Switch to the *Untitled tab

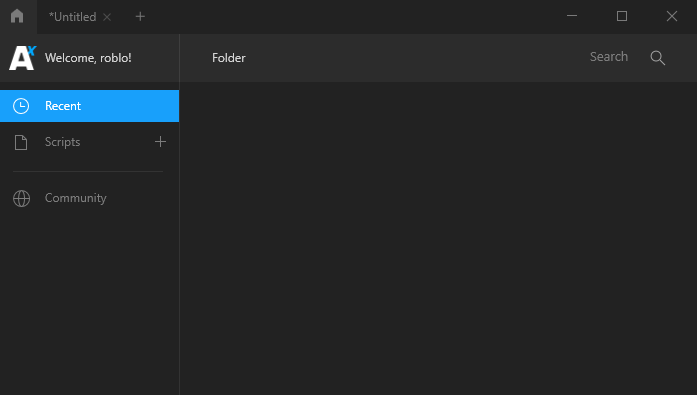point(72,17)
